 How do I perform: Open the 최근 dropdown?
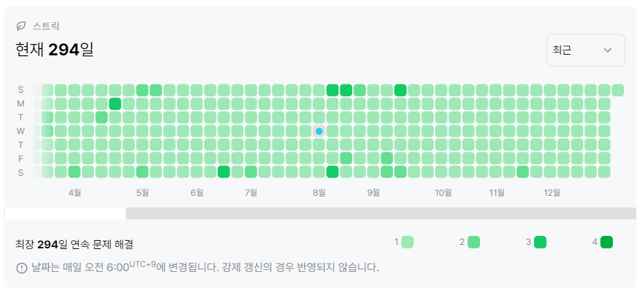pos(586,50)
